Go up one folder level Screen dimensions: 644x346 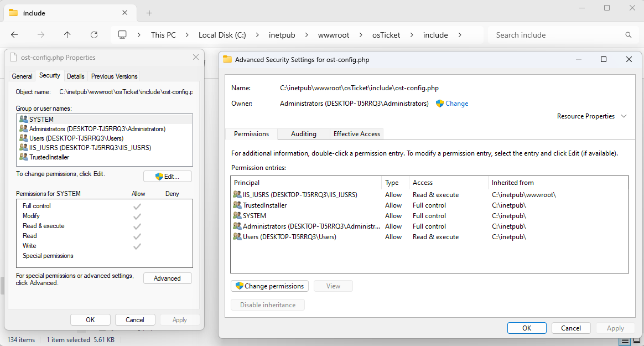click(x=67, y=35)
